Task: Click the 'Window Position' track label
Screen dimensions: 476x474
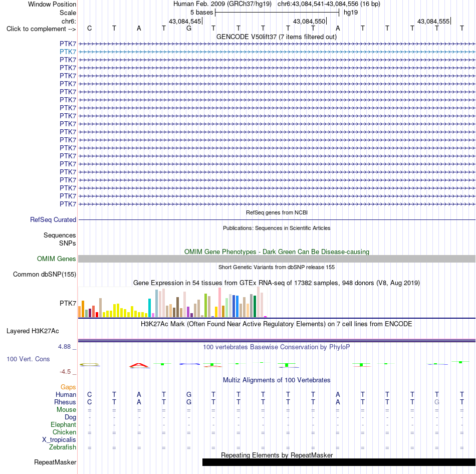Action: click(52, 4)
